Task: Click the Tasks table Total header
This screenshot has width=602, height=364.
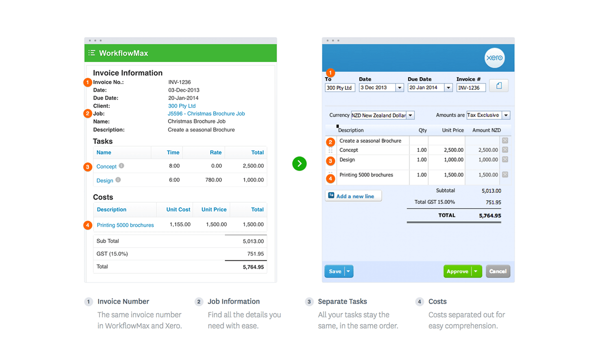Action: point(257,152)
